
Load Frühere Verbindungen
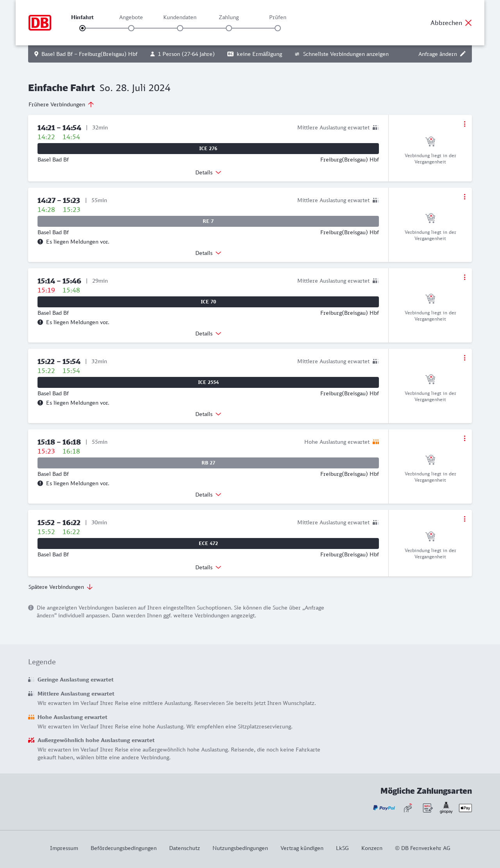pos(61,104)
